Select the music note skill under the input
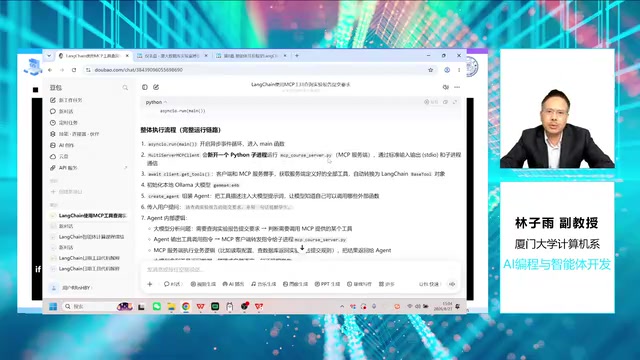This screenshot has height=360, width=640. tap(264, 284)
